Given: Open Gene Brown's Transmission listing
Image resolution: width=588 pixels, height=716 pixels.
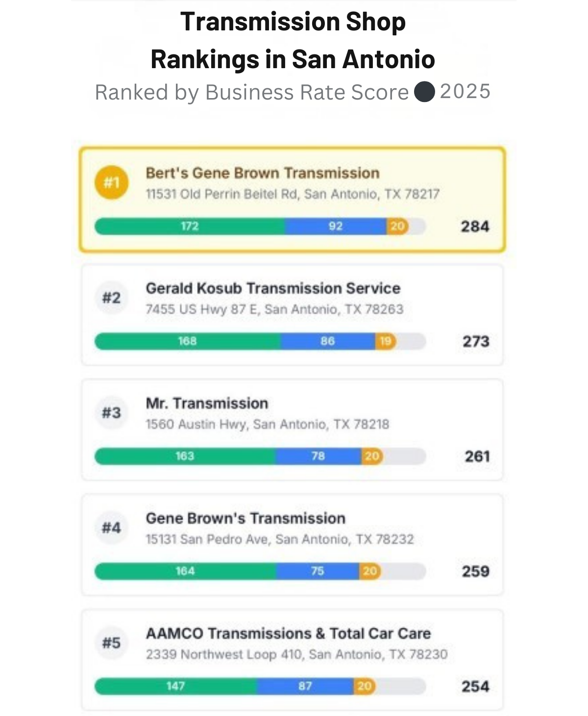Looking at the screenshot, I should click(245, 518).
